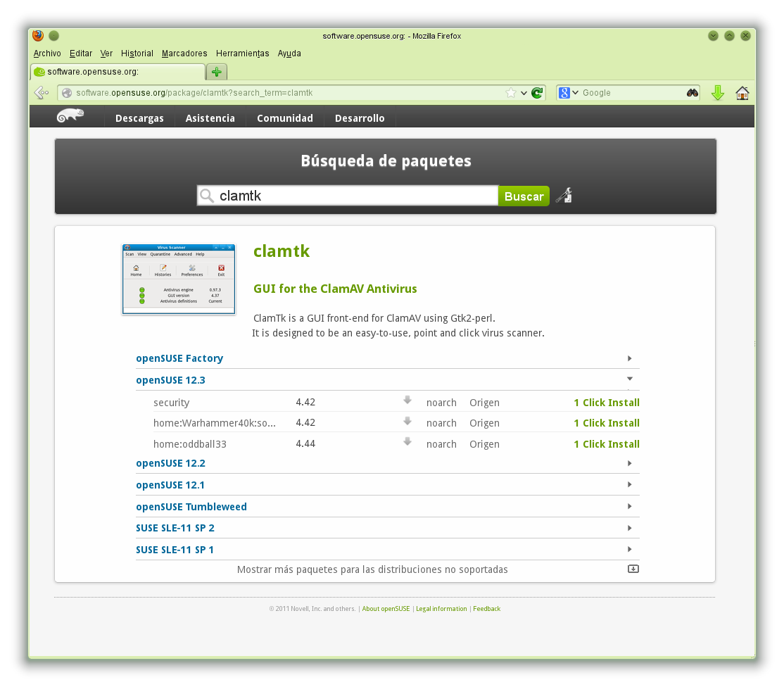Click Mostrar más paquetes para distribuciones no soportadas

coord(372,569)
